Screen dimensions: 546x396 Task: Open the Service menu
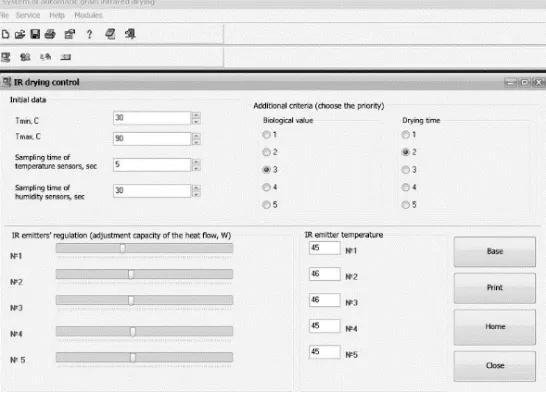point(28,15)
